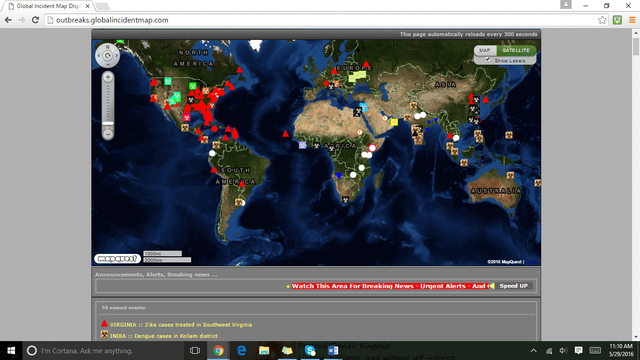This screenshot has width=640, height=360.
Task: Click the page vertical scrollbar thumb
Action: pos(636,47)
